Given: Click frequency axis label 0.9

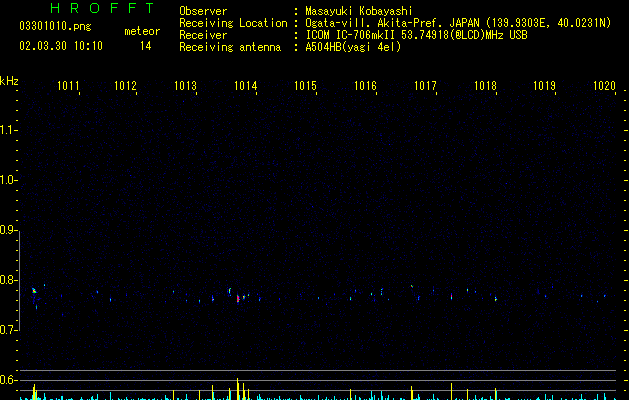Looking at the screenshot, I should click(8, 230).
